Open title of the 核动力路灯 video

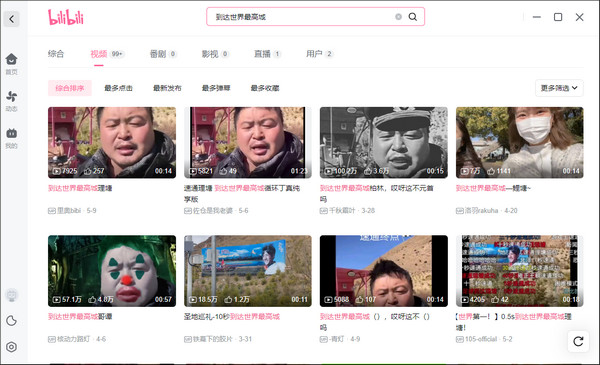coord(80,316)
